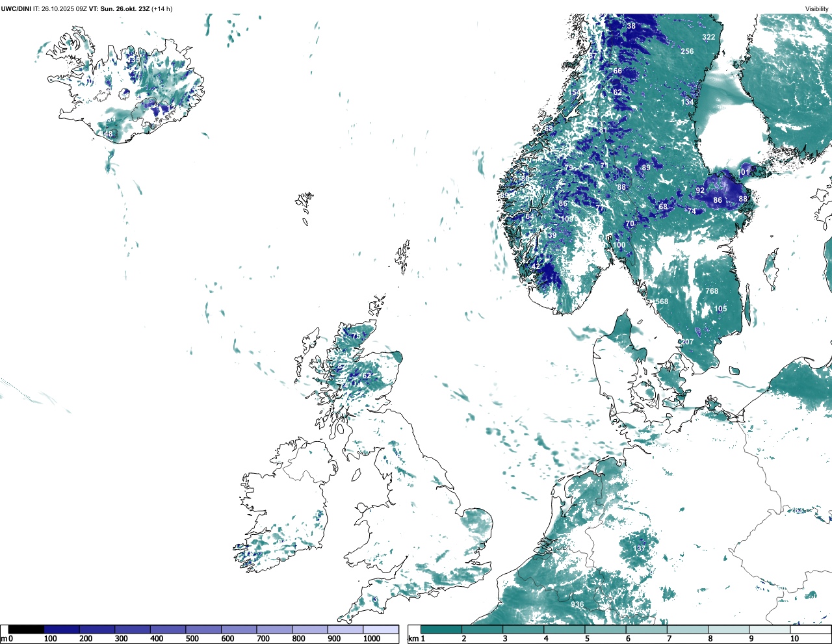Click the 101 value near Stockholm archipelago

(x=744, y=172)
